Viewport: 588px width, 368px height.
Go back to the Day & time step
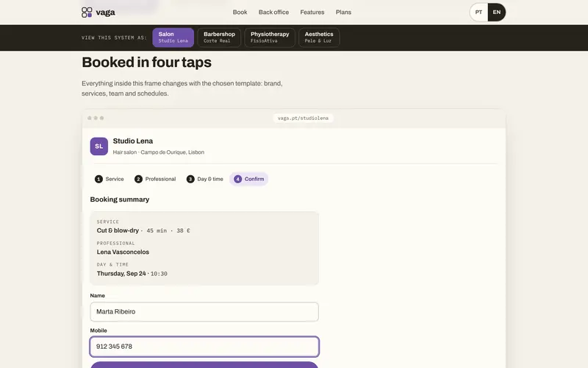tap(205, 179)
